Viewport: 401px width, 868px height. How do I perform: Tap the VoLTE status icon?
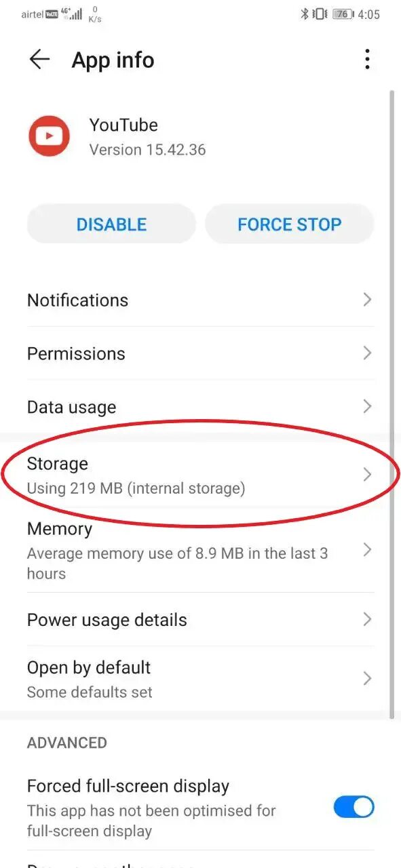[52, 14]
